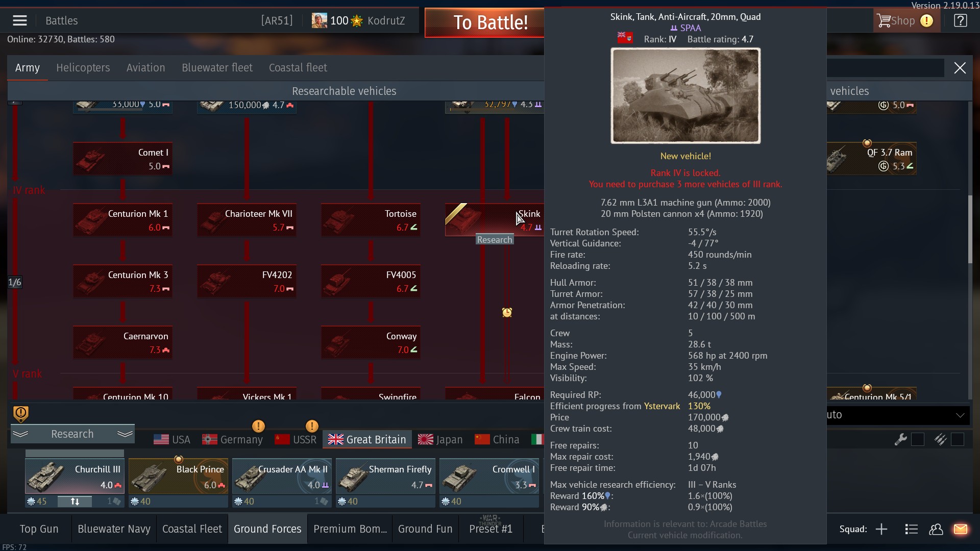Open the contacts friends icon
The height and width of the screenshot is (551, 980).
point(936,529)
